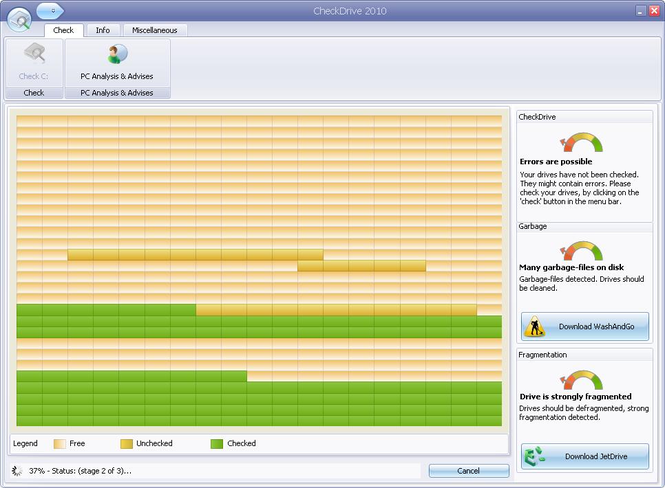Switch to the Check tab
The width and height of the screenshot is (665, 488).
[x=64, y=30]
